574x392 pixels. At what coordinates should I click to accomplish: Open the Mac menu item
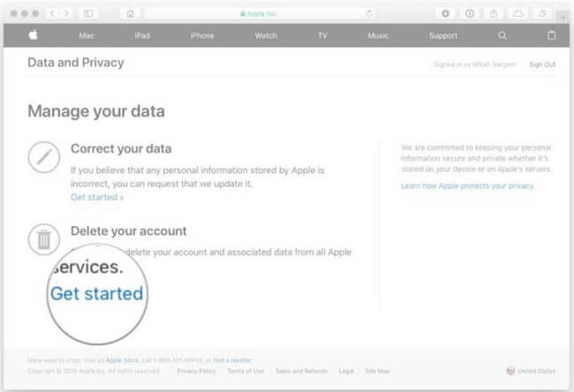pyautogui.click(x=87, y=35)
